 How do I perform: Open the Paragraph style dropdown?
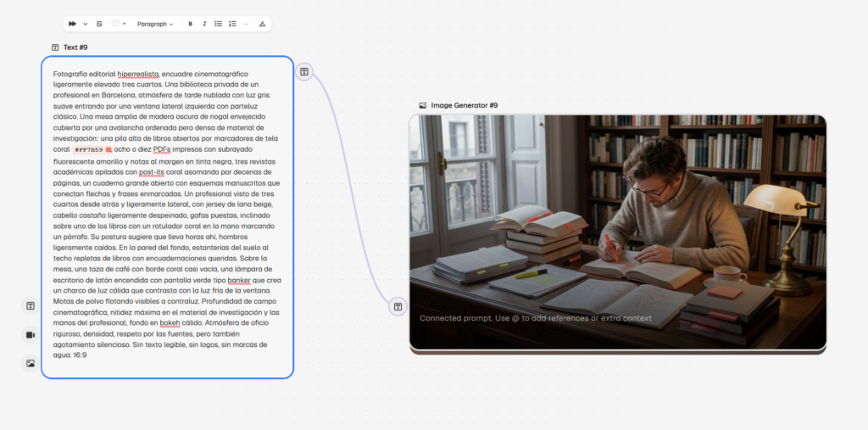point(155,24)
